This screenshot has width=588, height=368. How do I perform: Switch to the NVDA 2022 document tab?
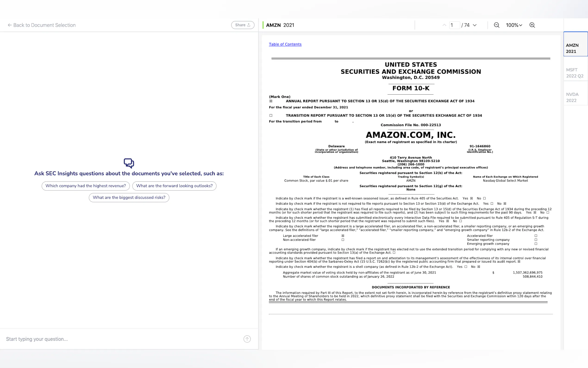pos(572,97)
